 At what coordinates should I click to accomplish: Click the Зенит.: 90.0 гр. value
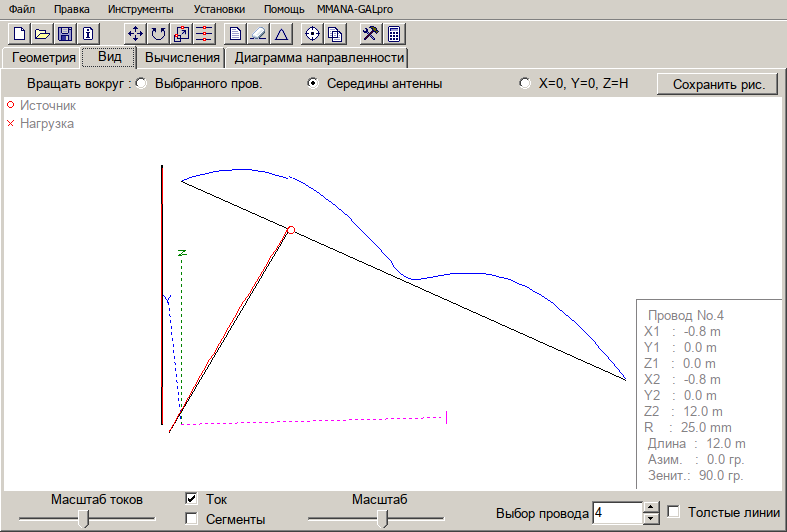[x=696, y=475]
